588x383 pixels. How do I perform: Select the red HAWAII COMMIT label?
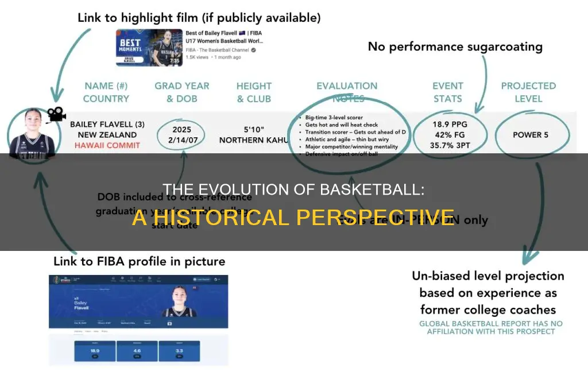point(107,145)
